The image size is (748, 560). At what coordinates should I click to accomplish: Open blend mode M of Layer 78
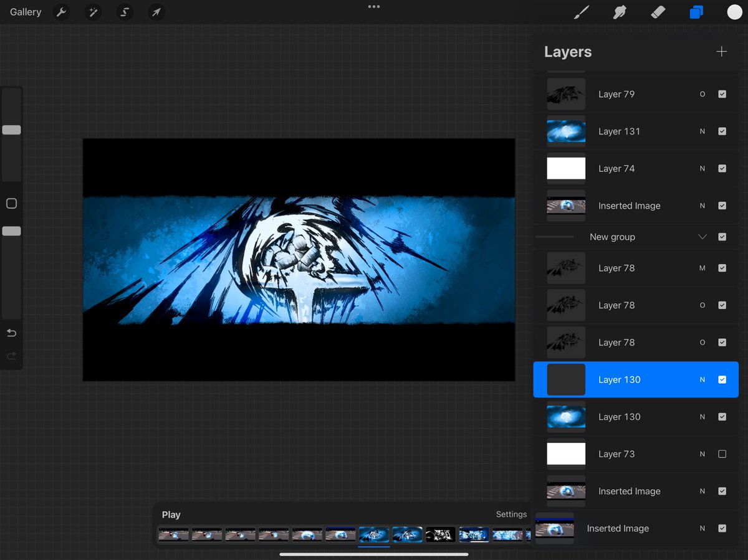[x=702, y=268]
